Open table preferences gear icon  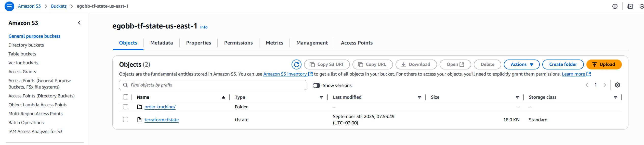click(617, 85)
